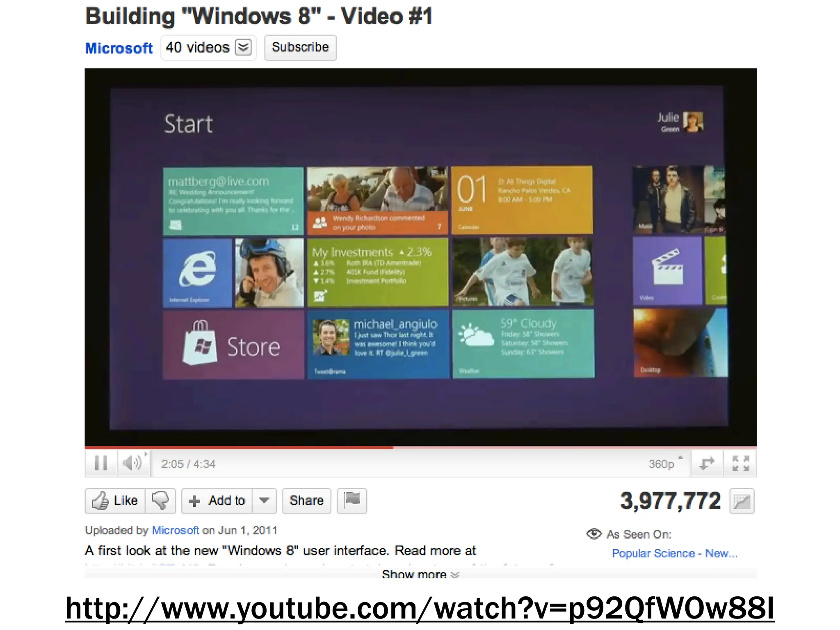Image resolution: width=840 pixels, height=630 pixels.
Task: Dislike the video with thumbs down
Action: point(160,501)
